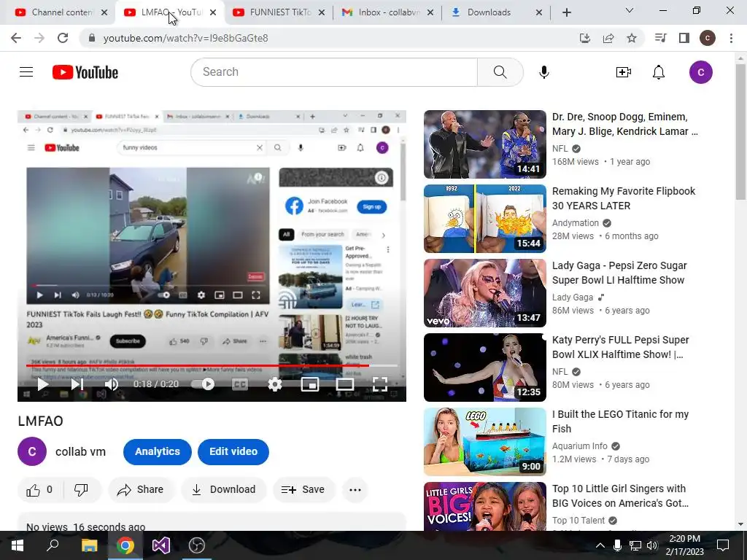Enable miniplayer mode
The width and height of the screenshot is (747, 560).
coord(310,384)
